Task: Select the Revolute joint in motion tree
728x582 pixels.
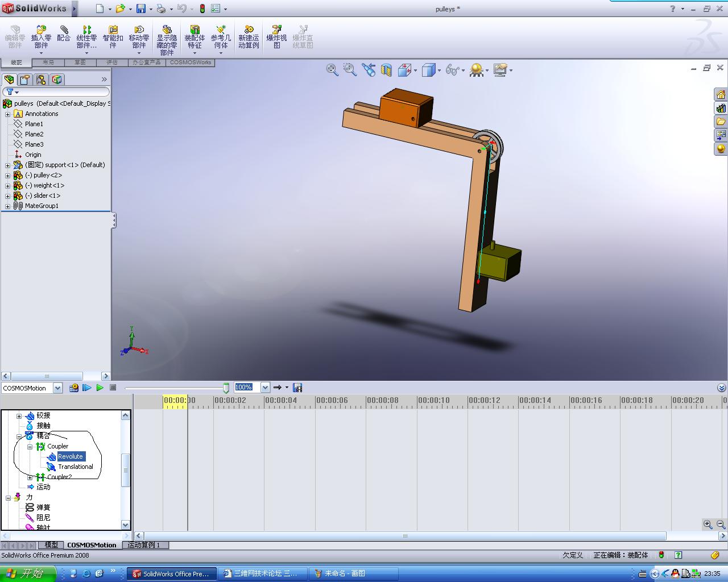Action: [71, 456]
